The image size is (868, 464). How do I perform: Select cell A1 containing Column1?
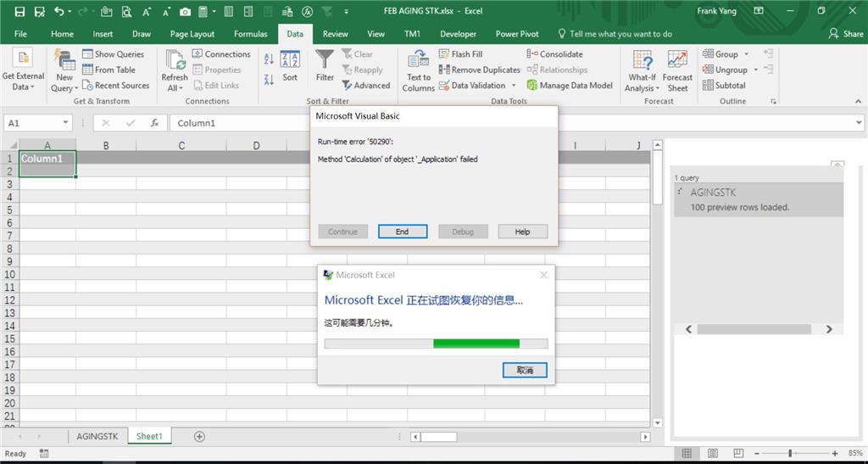[47, 159]
